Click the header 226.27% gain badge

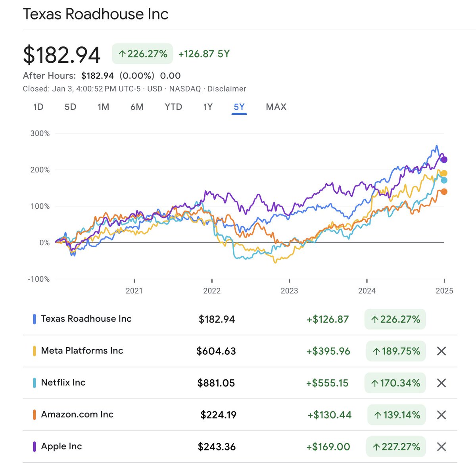142,54
